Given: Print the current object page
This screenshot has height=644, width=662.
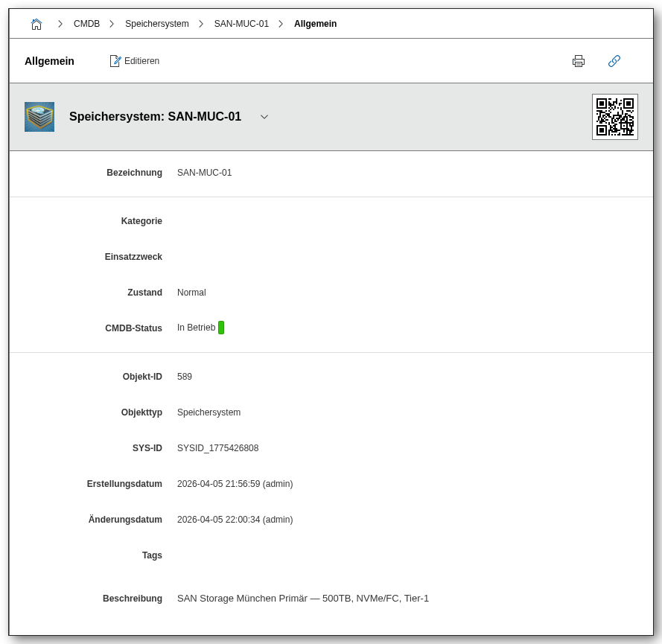Looking at the screenshot, I should (579, 61).
